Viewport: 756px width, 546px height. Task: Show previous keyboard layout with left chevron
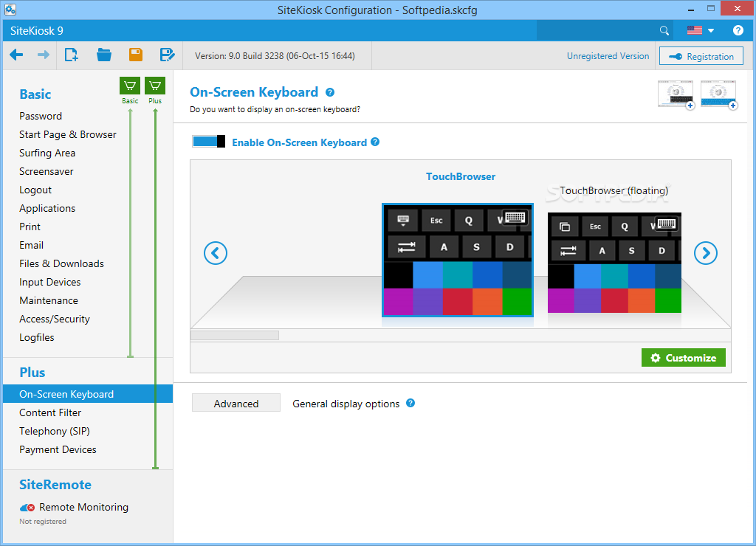(215, 253)
